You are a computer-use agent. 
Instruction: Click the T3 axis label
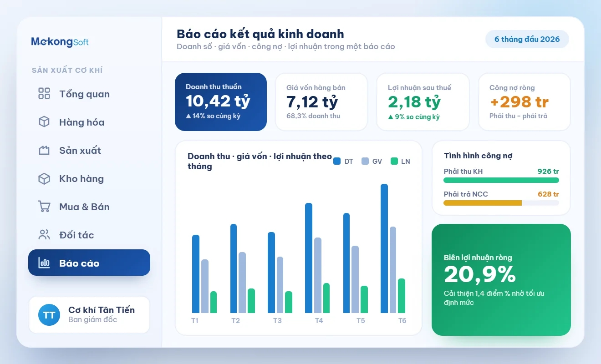pyautogui.click(x=277, y=321)
